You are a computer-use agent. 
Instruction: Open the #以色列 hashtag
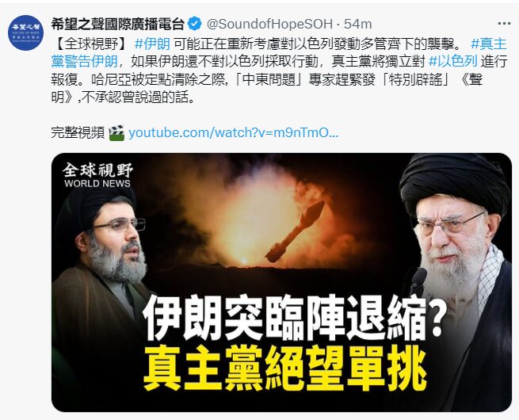coord(452,61)
